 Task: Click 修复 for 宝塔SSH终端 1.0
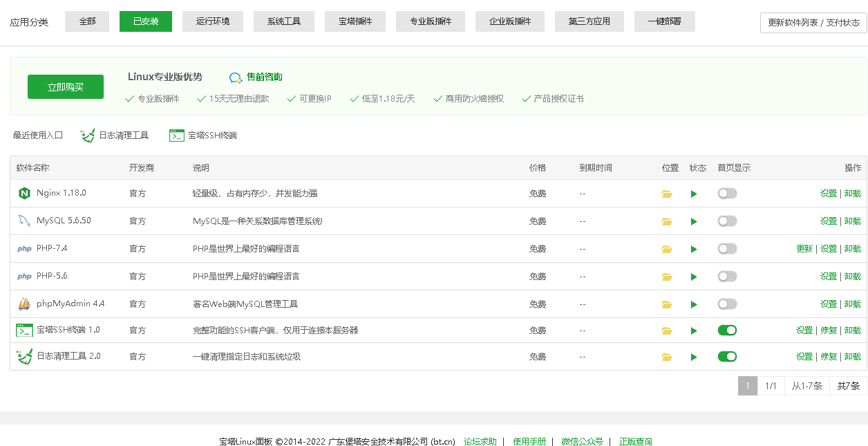point(829,331)
